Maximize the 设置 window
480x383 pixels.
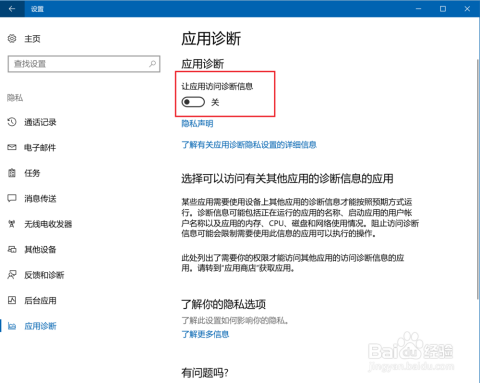(443, 9)
